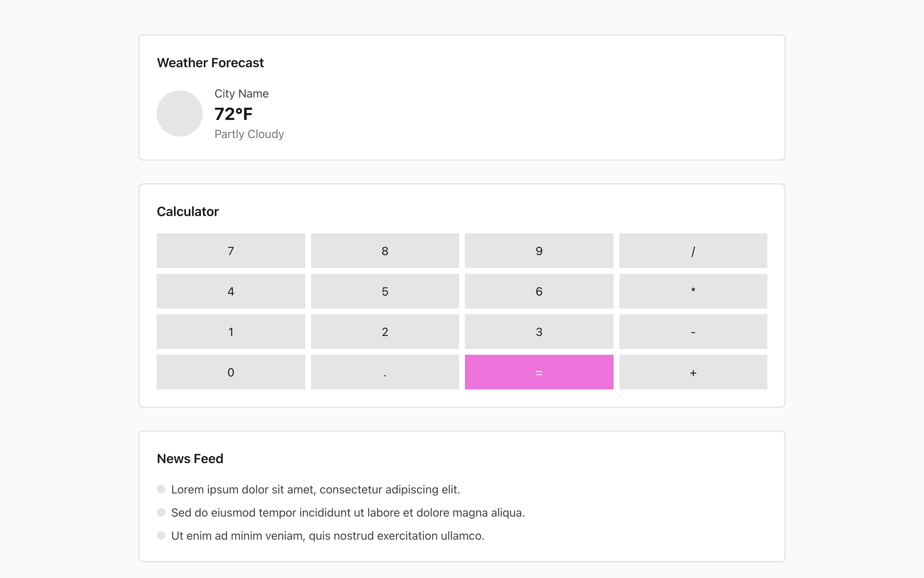Open the Lorem ipsum dolor news item
The image size is (924, 578).
pyautogui.click(x=315, y=490)
